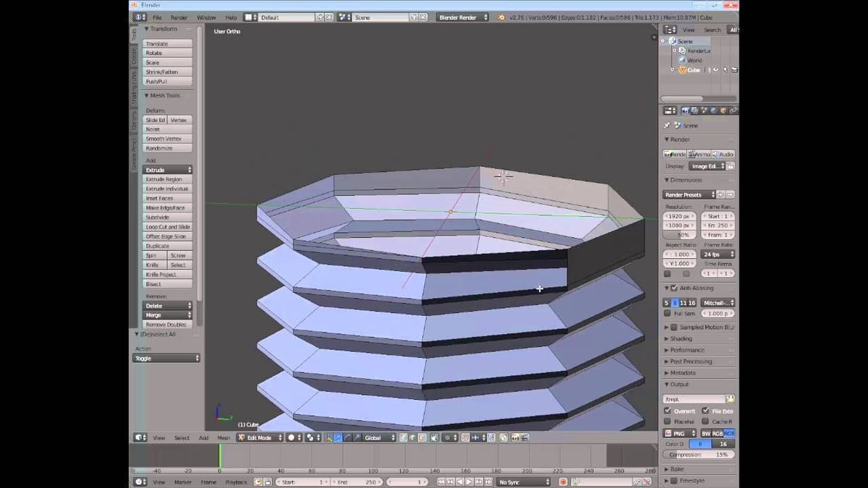
Task: Open the Object properties cube tab icon
Action: point(723,111)
